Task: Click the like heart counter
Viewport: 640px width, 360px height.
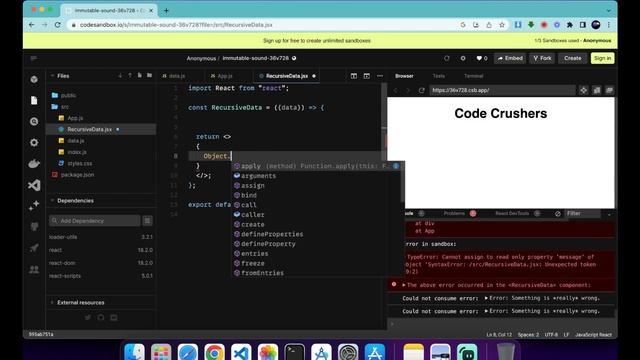Action: (482, 58)
